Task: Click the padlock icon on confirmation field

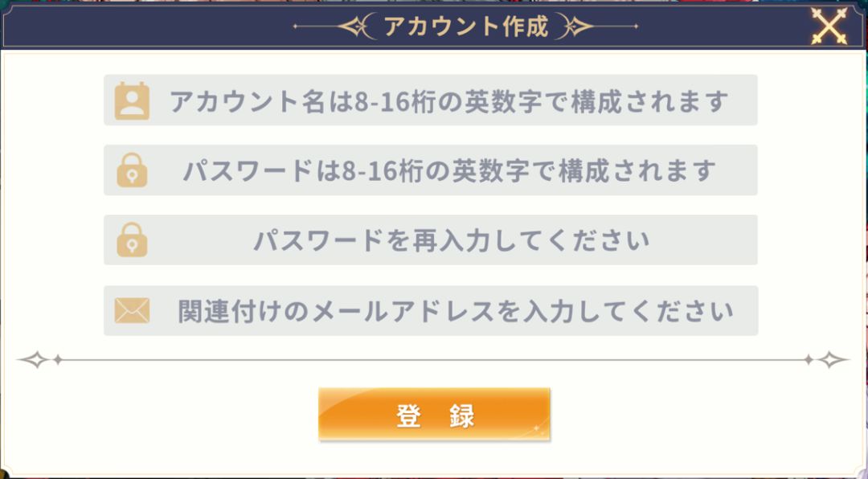Action: (133, 239)
